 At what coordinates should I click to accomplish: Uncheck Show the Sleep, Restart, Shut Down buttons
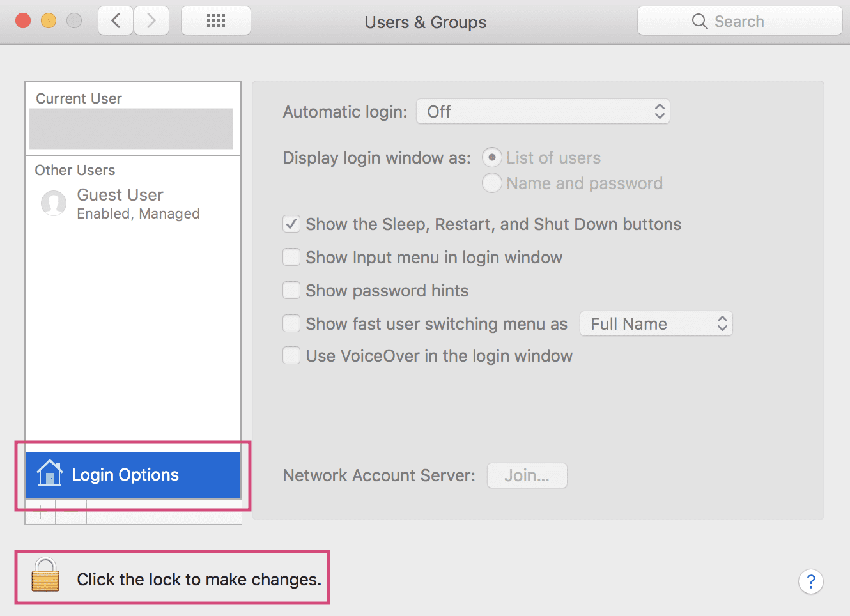pyautogui.click(x=291, y=224)
